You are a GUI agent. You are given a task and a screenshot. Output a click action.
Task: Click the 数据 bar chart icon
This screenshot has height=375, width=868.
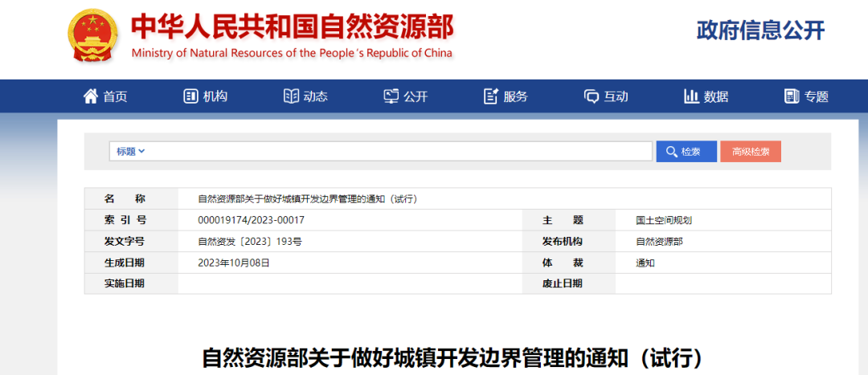tap(691, 96)
